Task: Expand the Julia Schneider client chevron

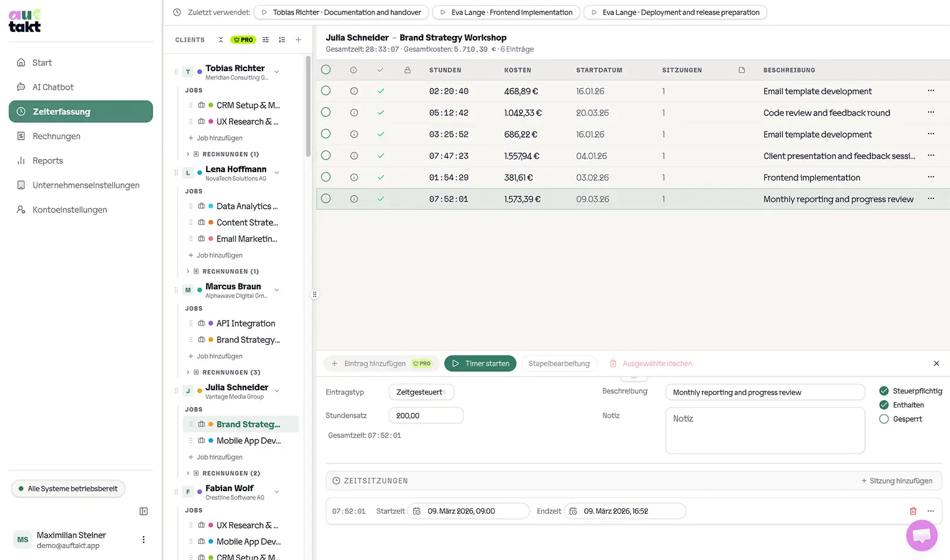Action: coord(276,391)
